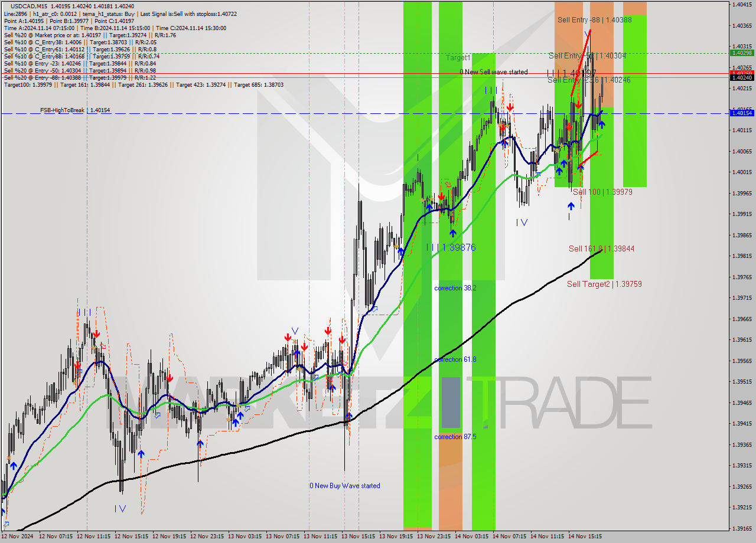Click the 1.40365 price scale label
This screenshot has height=543, width=756.
(x=742, y=25)
